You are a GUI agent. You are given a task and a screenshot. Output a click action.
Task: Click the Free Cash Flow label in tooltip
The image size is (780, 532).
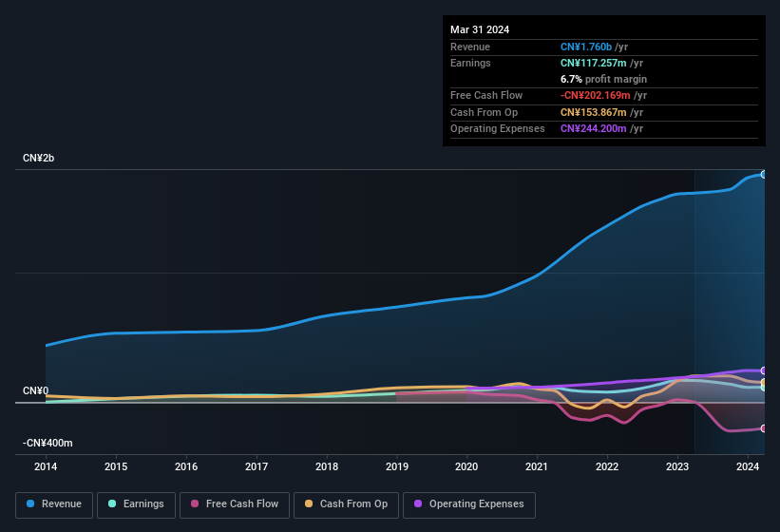point(486,95)
